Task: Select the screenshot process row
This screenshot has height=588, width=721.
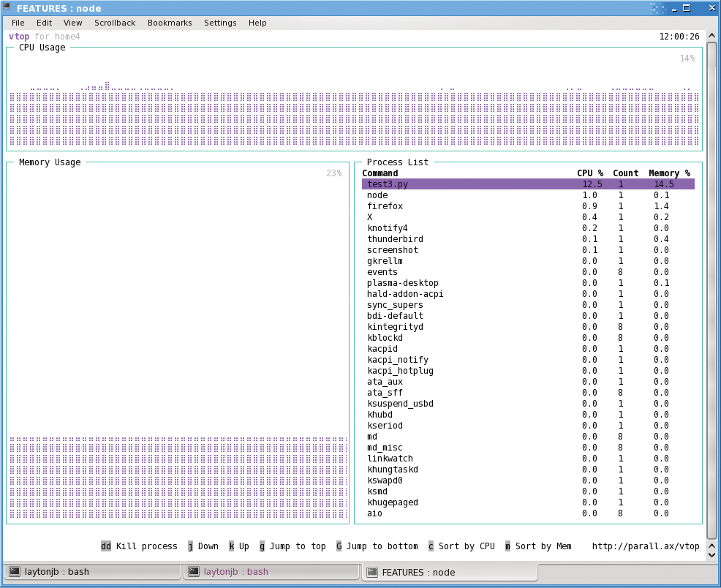Action: pyautogui.click(x=528, y=250)
